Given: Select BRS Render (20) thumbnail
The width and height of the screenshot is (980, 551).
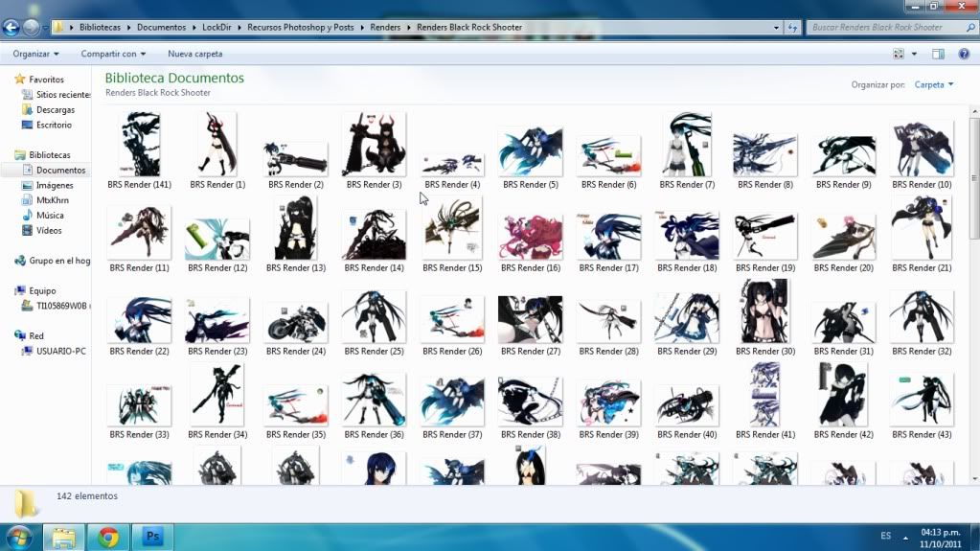Looking at the screenshot, I should pyautogui.click(x=844, y=237).
